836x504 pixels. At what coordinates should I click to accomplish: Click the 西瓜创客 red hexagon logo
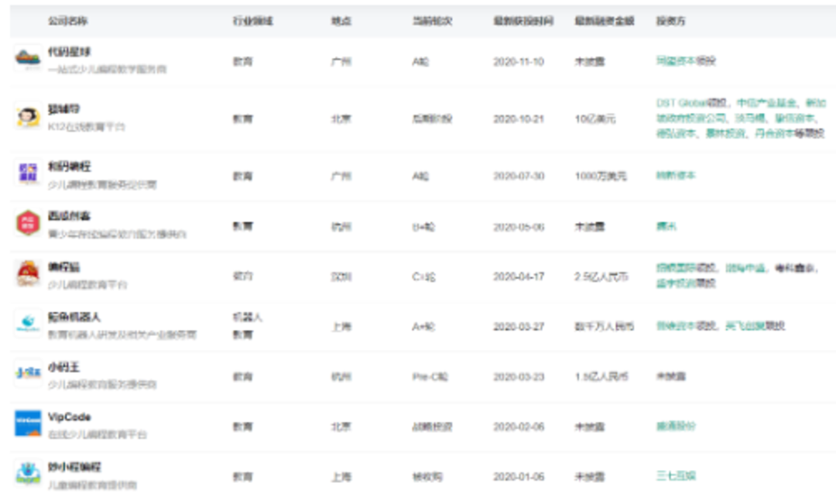pos(28,223)
